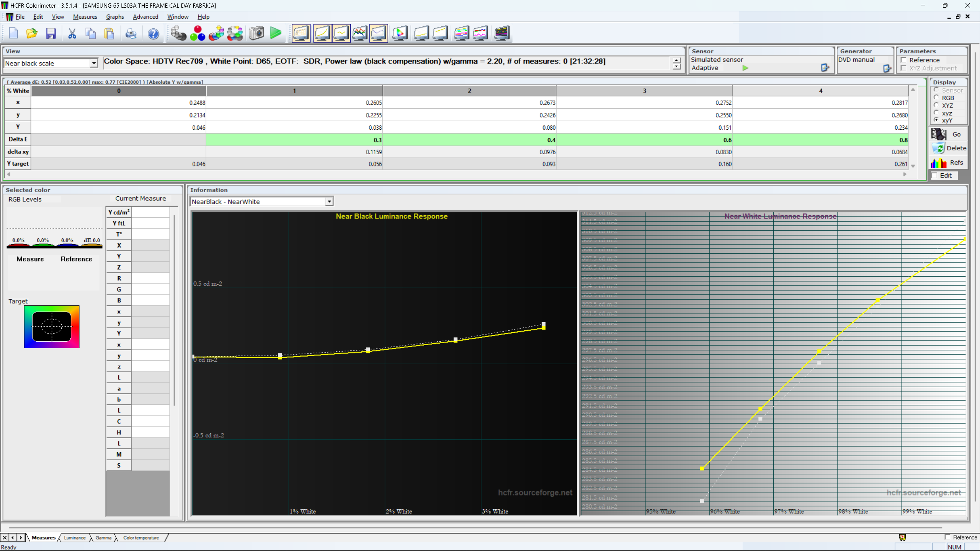The height and width of the screenshot is (551, 980).
Task: Click the Delete button
Action: point(949,148)
